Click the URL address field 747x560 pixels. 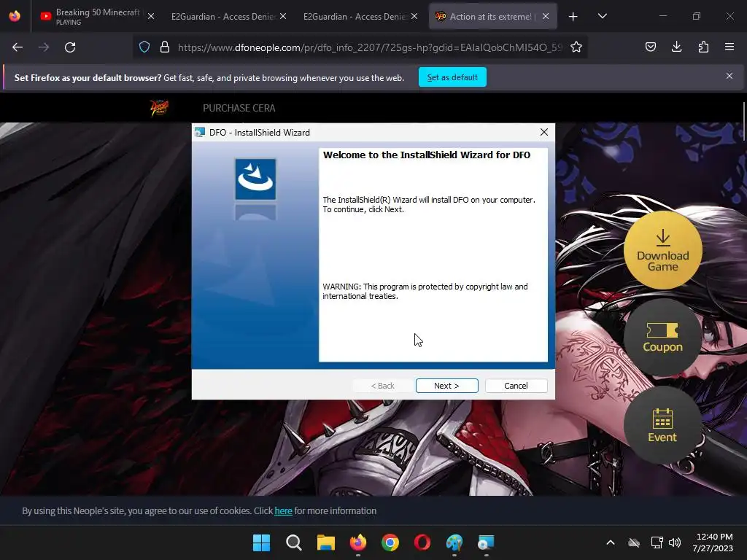pos(370,47)
